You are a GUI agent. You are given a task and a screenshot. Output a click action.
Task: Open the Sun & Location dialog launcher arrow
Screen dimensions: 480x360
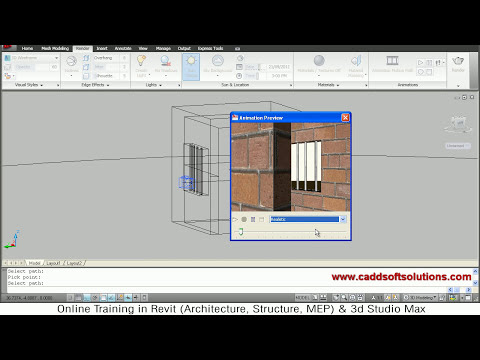pos(291,85)
